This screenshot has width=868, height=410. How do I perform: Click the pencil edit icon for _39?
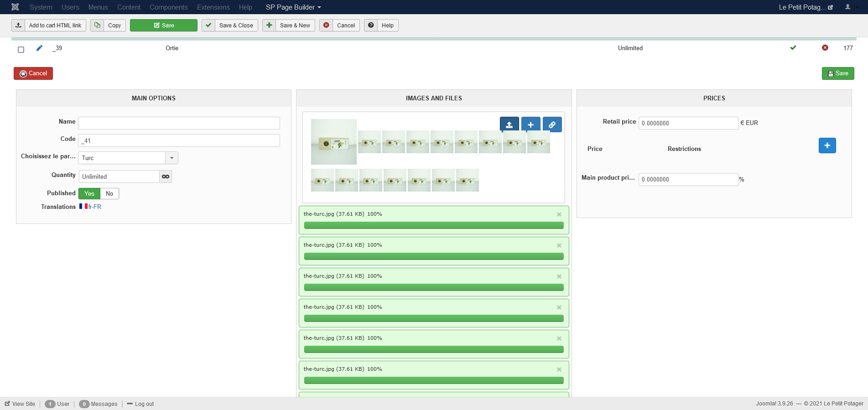click(39, 48)
